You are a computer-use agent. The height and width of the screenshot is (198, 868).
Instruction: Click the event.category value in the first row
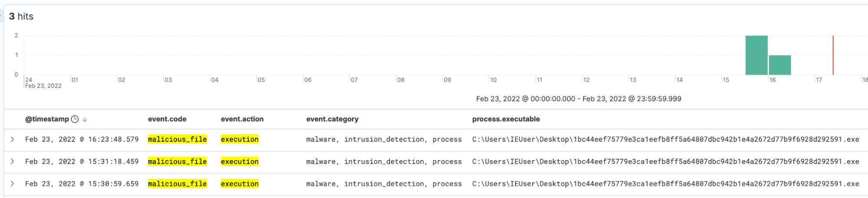384,139
